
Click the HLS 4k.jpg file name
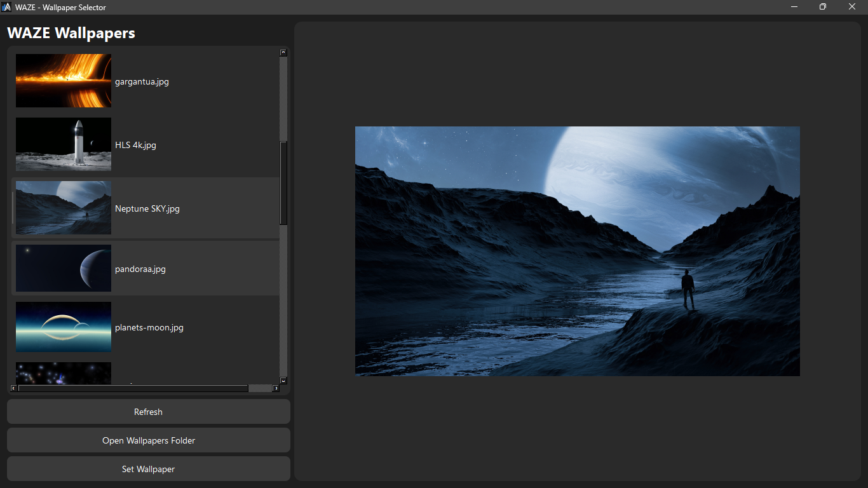135,145
